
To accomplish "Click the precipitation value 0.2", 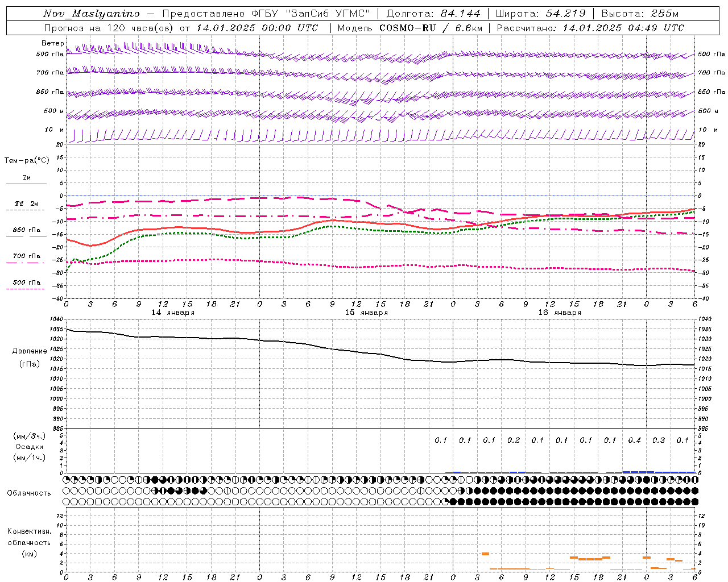I will 514,440.
